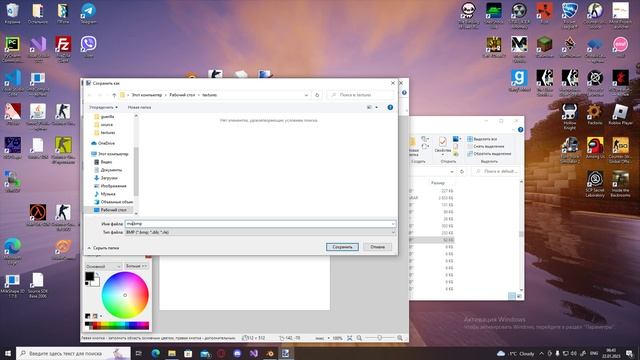640x360 pixels.
Task: Click Выделить все in the Explorer ribbon
Action: click(482, 139)
